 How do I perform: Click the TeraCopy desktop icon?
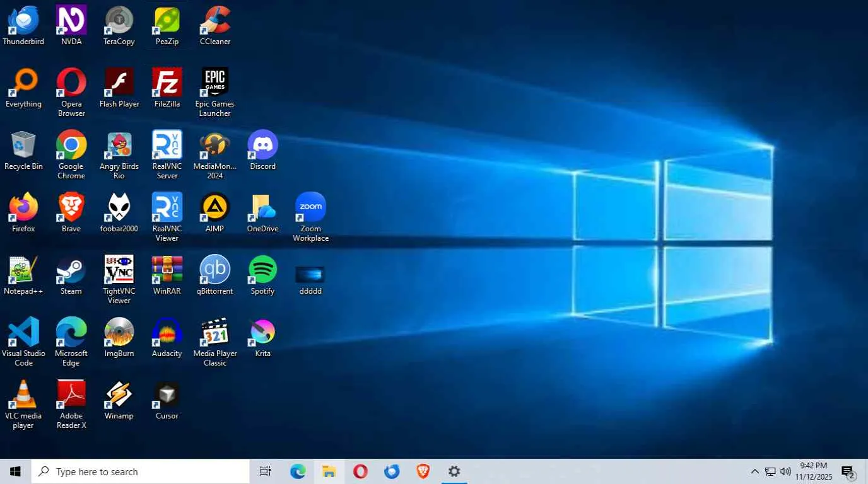[x=119, y=26]
